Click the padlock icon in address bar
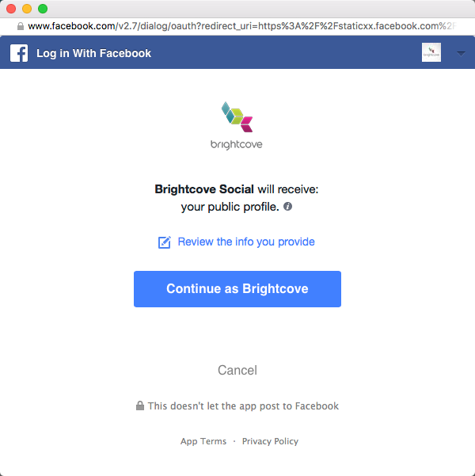 point(20,25)
